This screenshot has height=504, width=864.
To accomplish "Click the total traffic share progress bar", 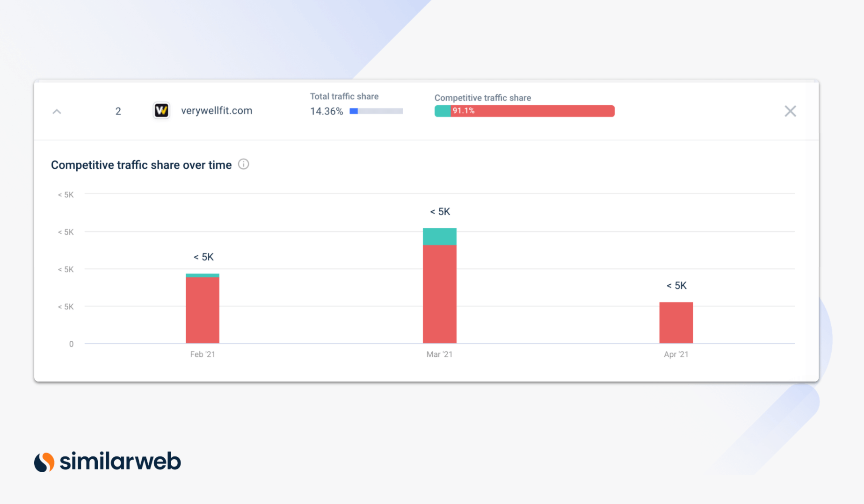I will coord(376,111).
